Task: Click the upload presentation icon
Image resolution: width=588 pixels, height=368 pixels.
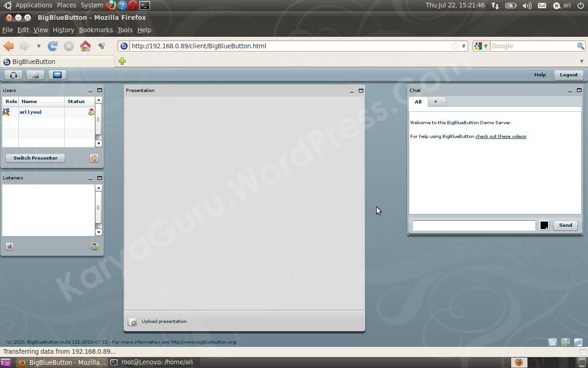Action: coord(132,322)
